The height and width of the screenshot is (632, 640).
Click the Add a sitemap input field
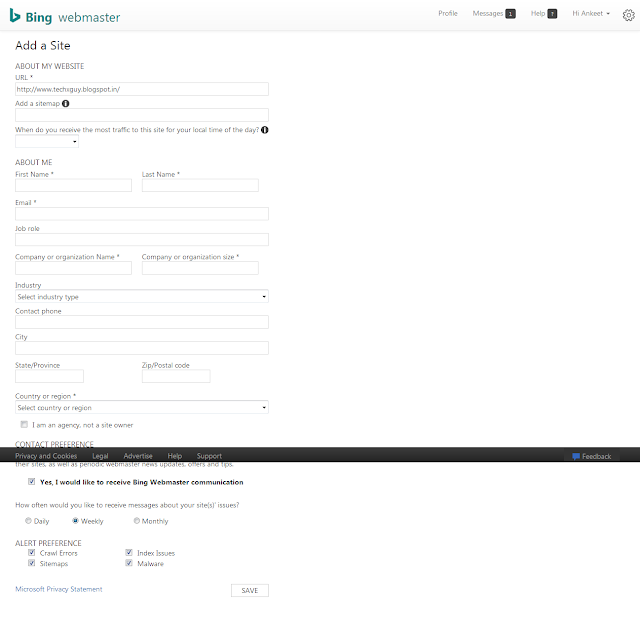pos(142,115)
